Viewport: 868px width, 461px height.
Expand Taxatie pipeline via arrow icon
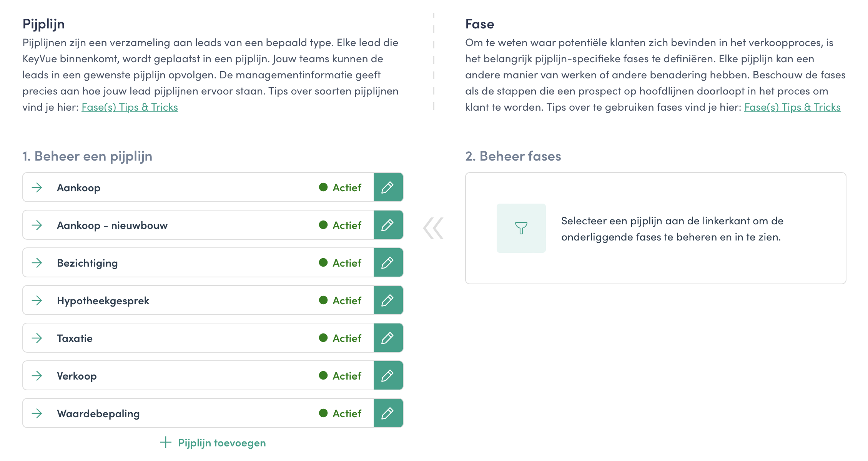coord(37,338)
